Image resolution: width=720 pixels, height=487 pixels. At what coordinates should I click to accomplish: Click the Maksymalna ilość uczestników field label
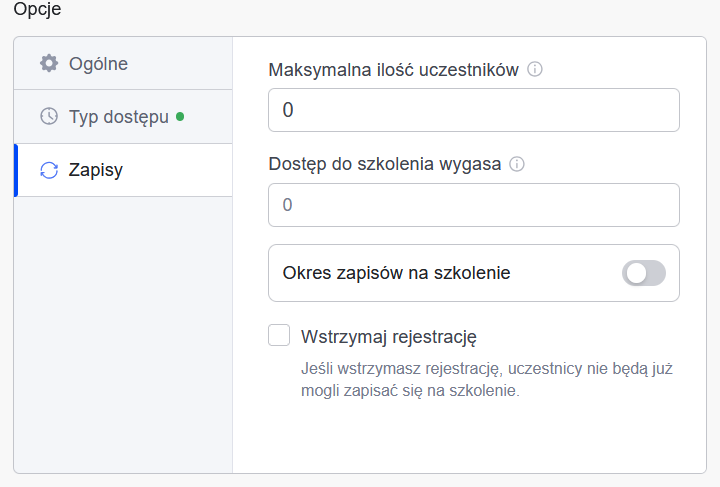pyautogui.click(x=393, y=70)
